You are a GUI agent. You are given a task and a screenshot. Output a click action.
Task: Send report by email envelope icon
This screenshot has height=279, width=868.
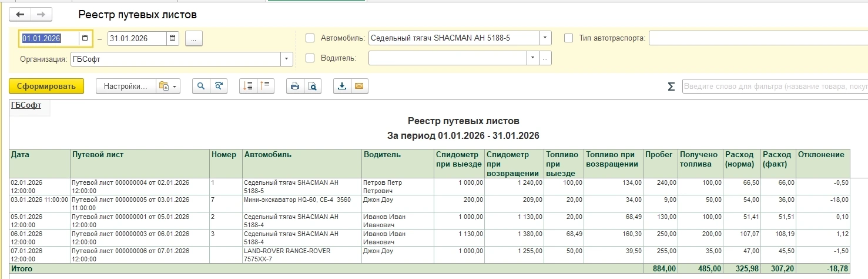tap(358, 86)
